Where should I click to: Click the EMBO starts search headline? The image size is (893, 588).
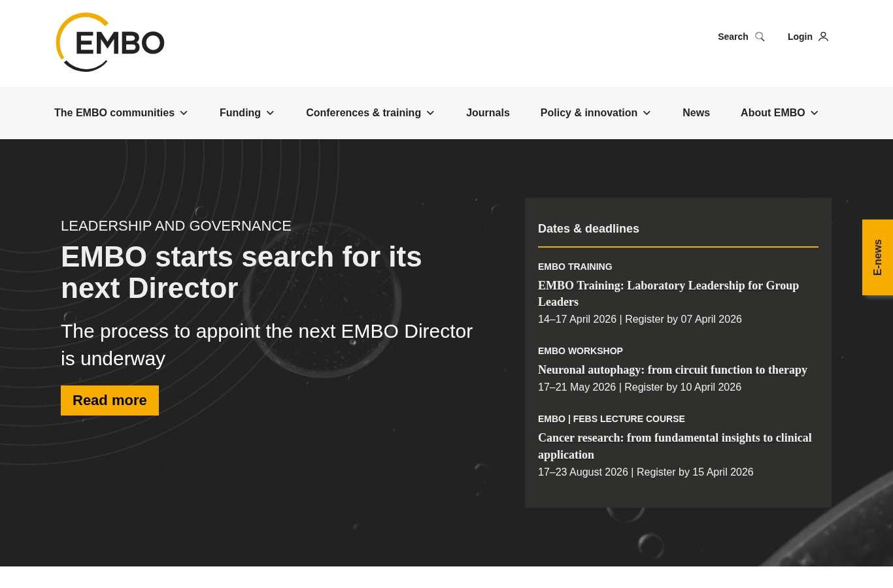point(241,272)
